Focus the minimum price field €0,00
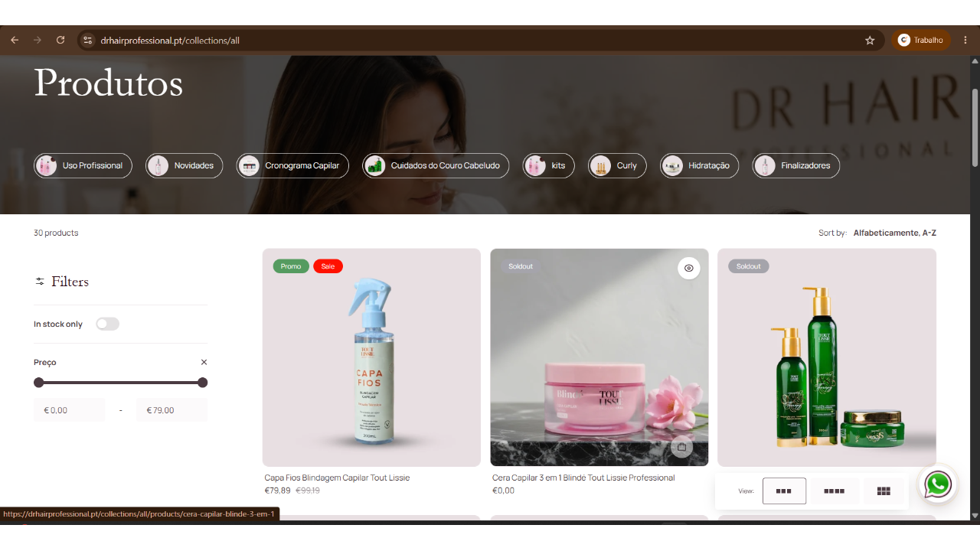The height and width of the screenshot is (551, 980). [x=70, y=410]
